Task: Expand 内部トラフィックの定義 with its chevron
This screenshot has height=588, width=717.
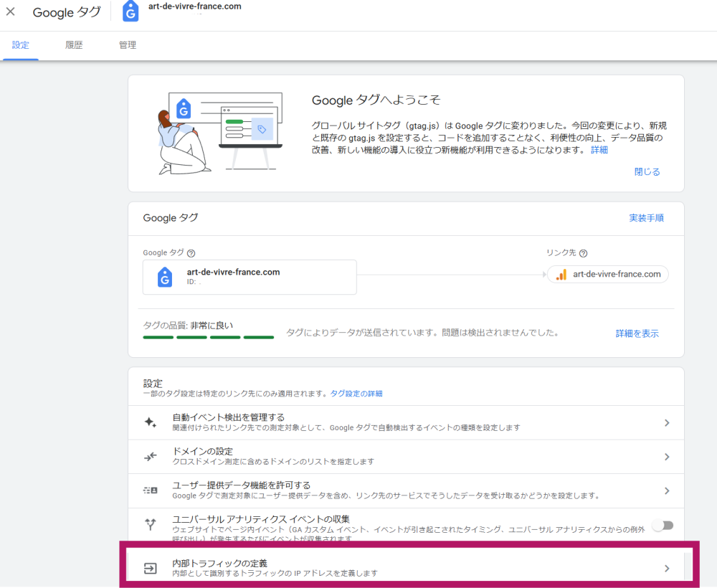Action: tap(667, 569)
